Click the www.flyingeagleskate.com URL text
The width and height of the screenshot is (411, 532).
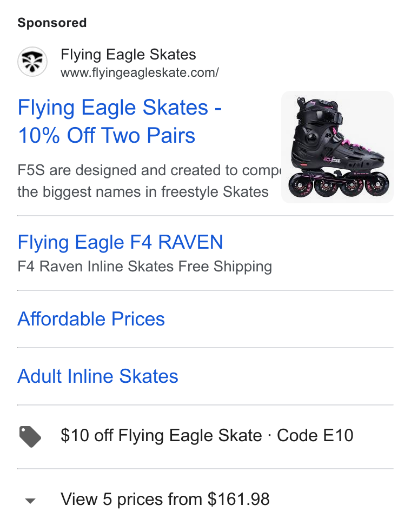point(140,72)
